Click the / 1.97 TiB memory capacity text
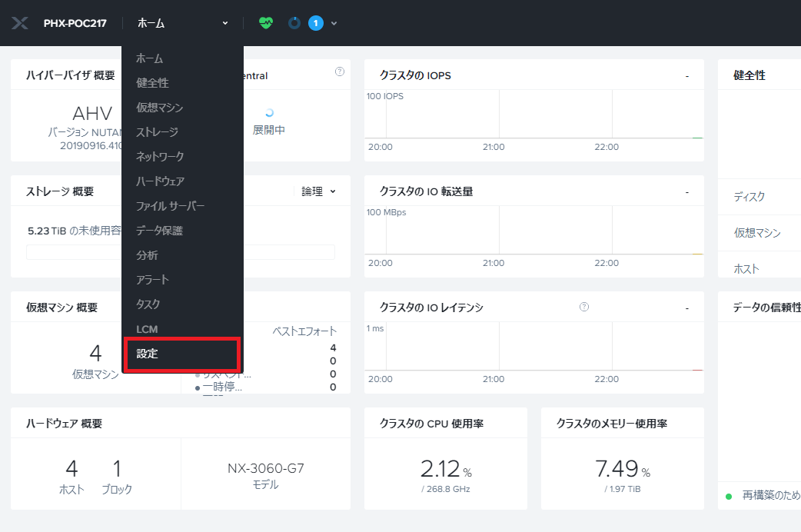The image size is (801, 532). click(622, 489)
